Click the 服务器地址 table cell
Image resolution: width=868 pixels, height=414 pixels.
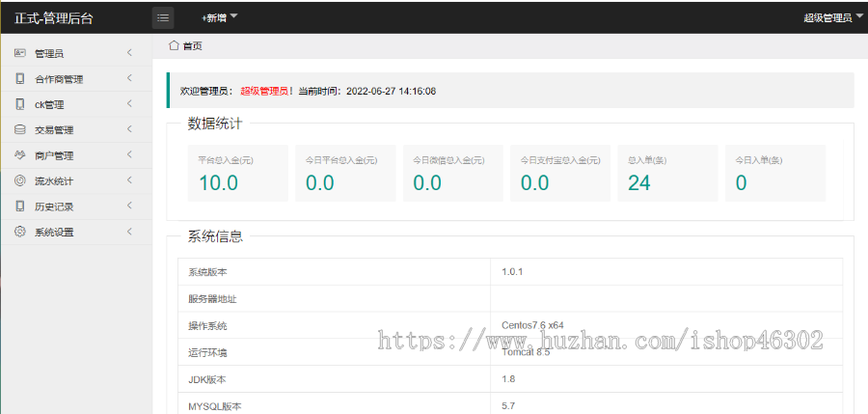334,299
